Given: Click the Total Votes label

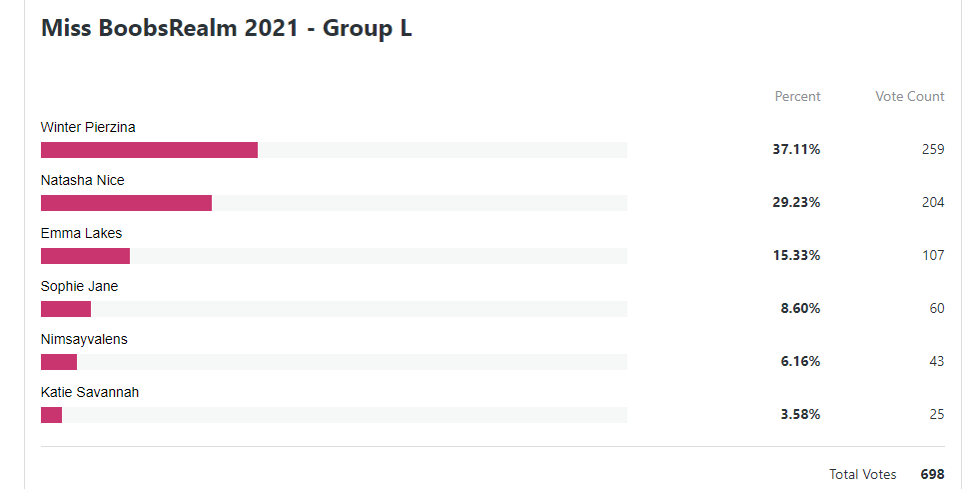Looking at the screenshot, I should click(863, 475).
